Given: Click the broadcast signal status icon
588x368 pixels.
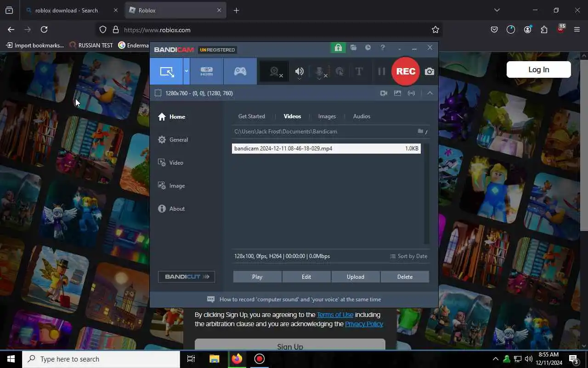Looking at the screenshot, I should pos(411,93).
